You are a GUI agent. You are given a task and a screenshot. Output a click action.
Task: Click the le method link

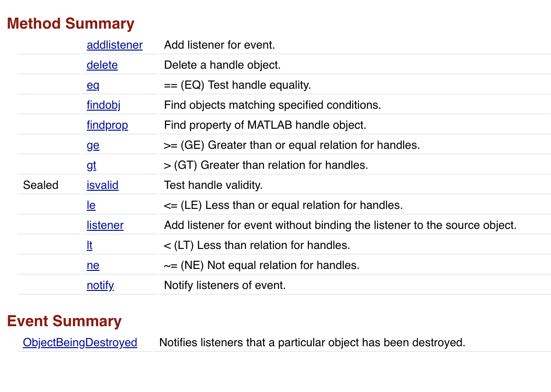coord(91,206)
